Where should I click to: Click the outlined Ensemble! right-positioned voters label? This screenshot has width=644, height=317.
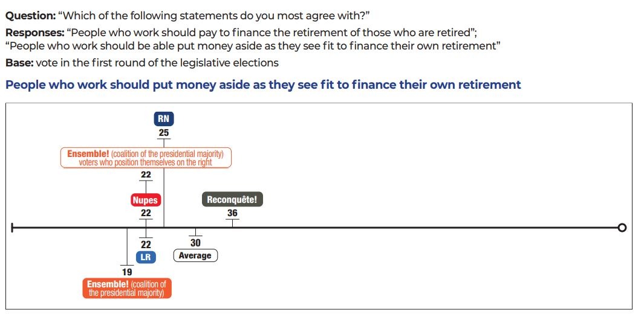(x=146, y=158)
